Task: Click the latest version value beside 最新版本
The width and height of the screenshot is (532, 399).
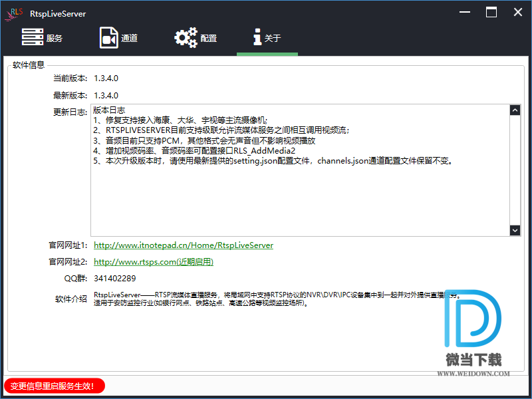Action: tap(106, 96)
